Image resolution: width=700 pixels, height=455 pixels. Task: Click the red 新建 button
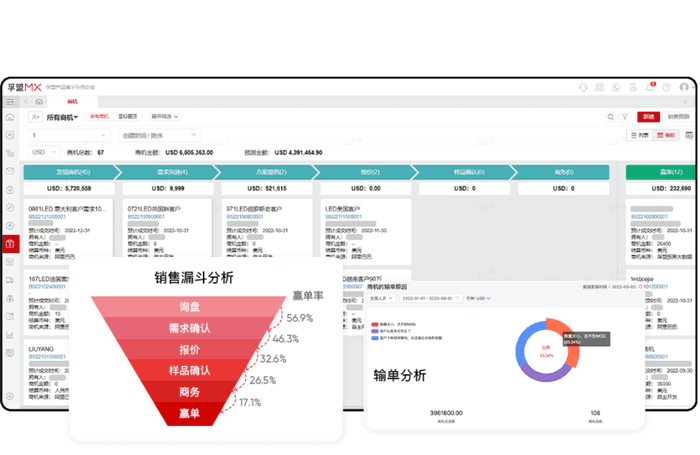pyautogui.click(x=648, y=117)
